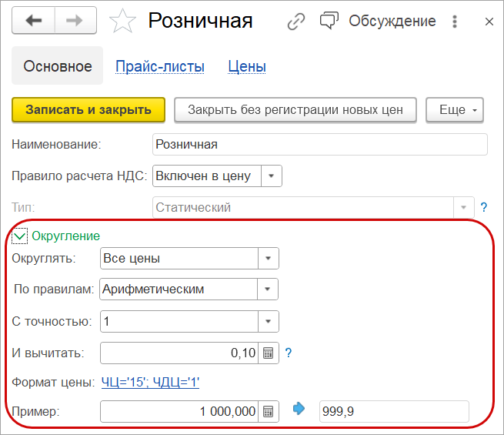Switch to the Цены tab
504x435 pixels.
click(x=247, y=67)
